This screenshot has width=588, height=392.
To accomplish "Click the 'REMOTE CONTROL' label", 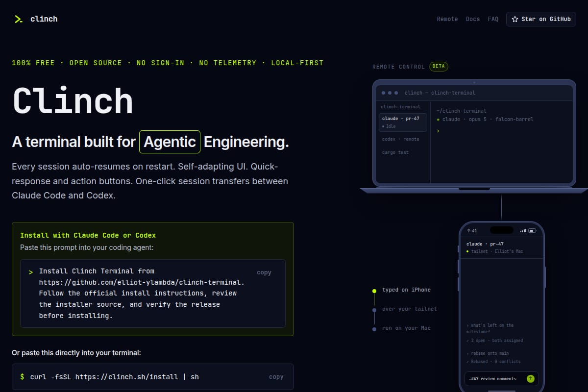I will (x=398, y=67).
